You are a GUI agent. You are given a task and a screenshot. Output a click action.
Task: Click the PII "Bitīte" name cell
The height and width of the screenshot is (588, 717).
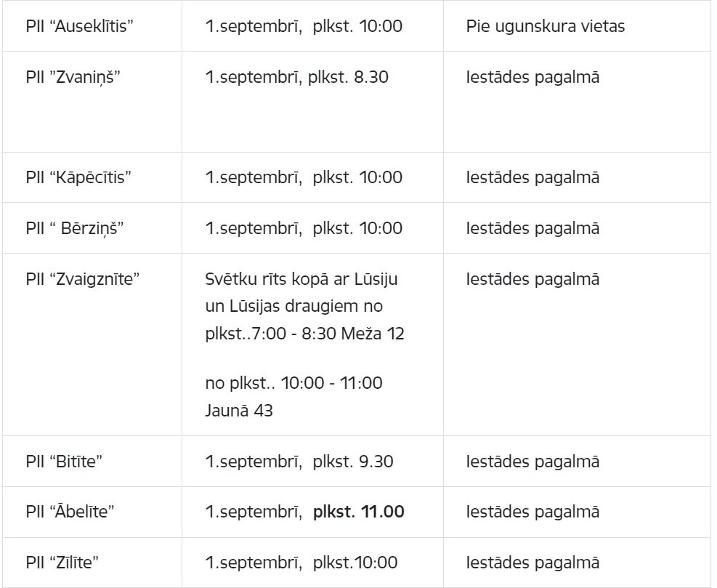[64, 462]
